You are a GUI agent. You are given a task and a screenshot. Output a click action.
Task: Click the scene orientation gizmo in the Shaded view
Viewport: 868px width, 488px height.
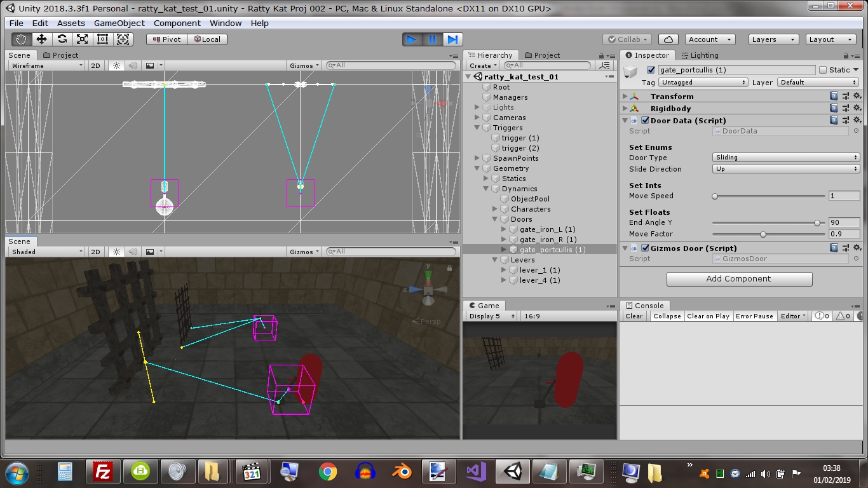pyautogui.click(x=428, y=290)
